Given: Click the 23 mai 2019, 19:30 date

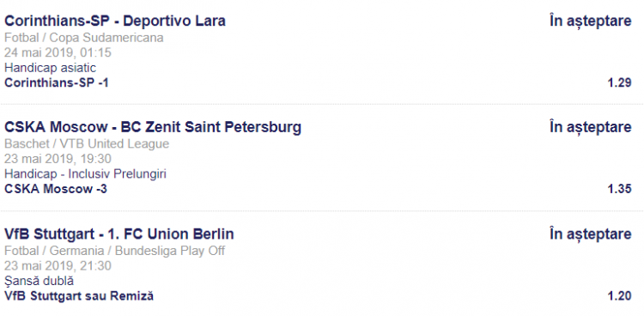Looking at the screenshot, I should click(x=58, y=159).
